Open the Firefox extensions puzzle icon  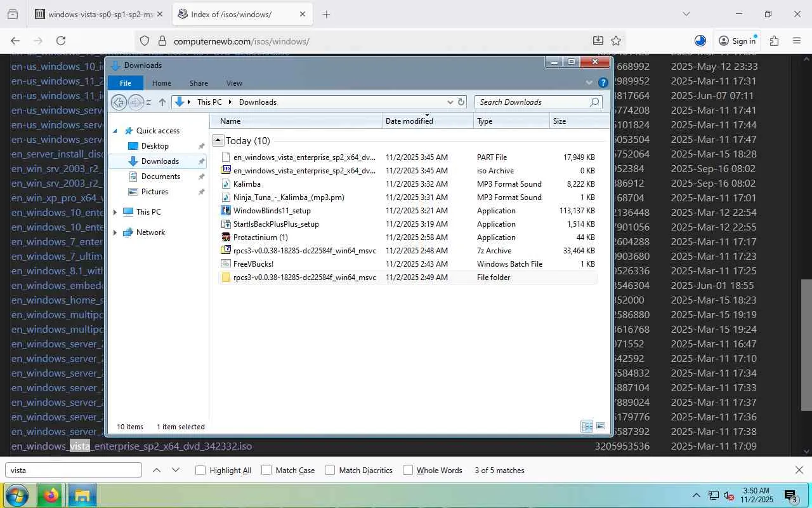(774, 41)
